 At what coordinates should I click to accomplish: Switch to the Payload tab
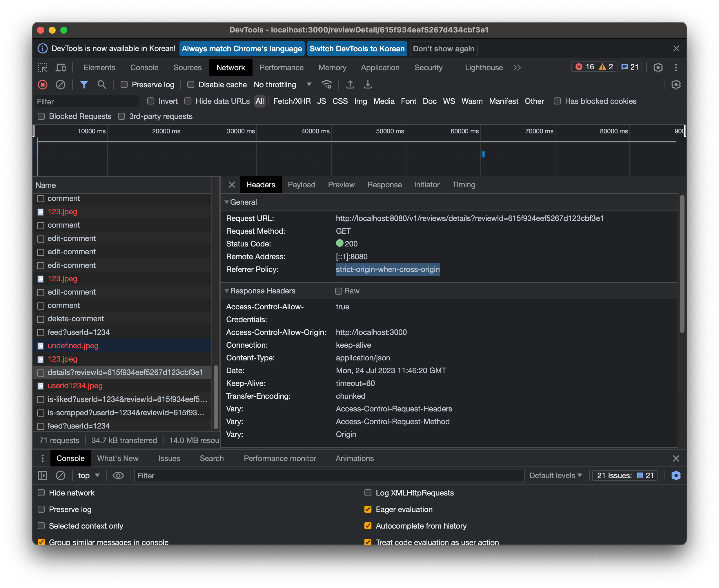tap(302, 185)
